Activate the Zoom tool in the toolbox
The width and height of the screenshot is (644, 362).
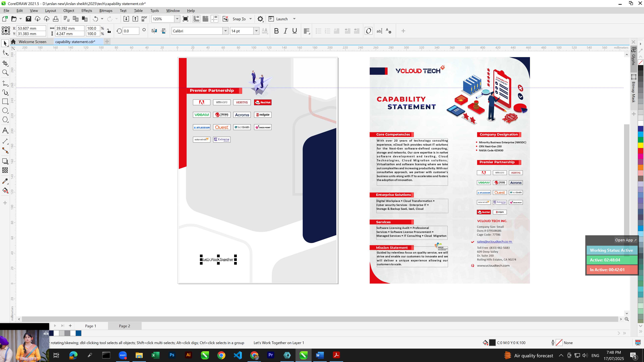(5, 72)
